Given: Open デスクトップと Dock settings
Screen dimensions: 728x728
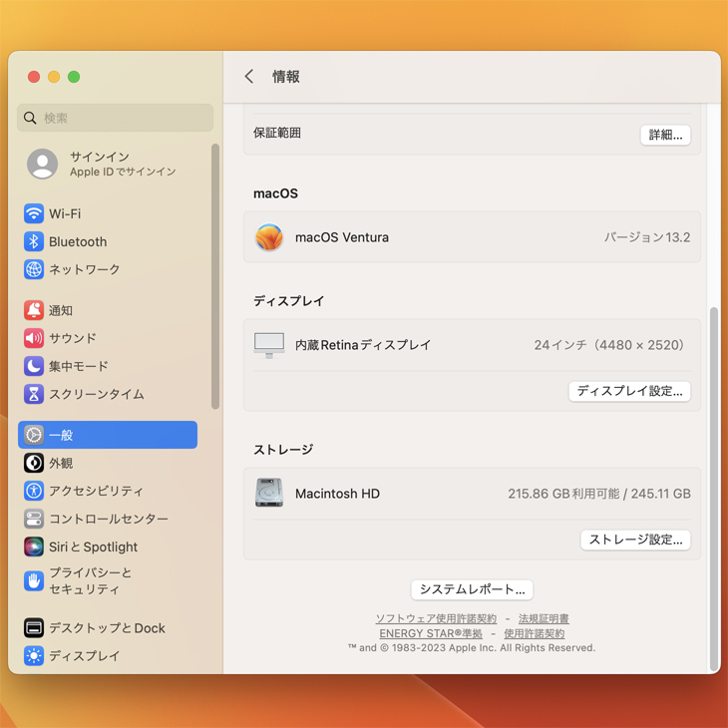Looking at the screenshot, I should (107, 628).
